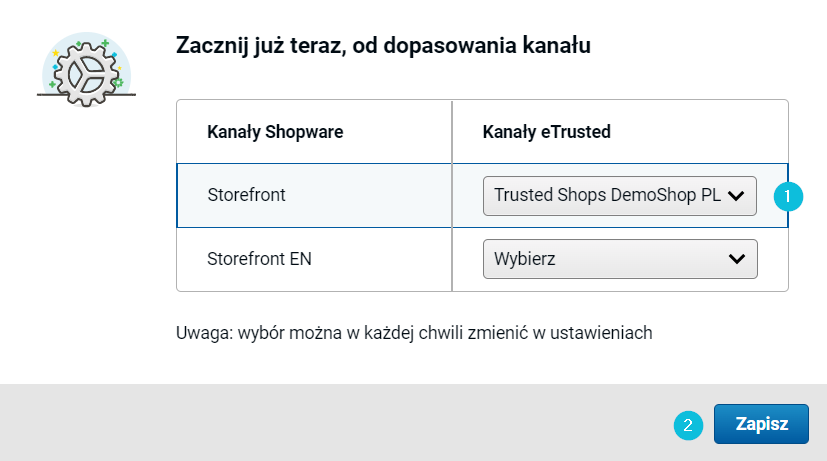Click the Trusted Shops DemoShop PL text
This screenshot has width=827, height=461.
(x=607, y=195)
